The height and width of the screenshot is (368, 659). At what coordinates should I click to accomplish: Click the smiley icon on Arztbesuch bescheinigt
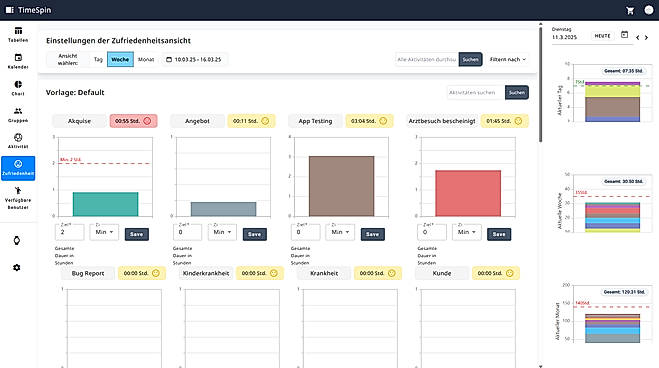(x=518, y=121)
